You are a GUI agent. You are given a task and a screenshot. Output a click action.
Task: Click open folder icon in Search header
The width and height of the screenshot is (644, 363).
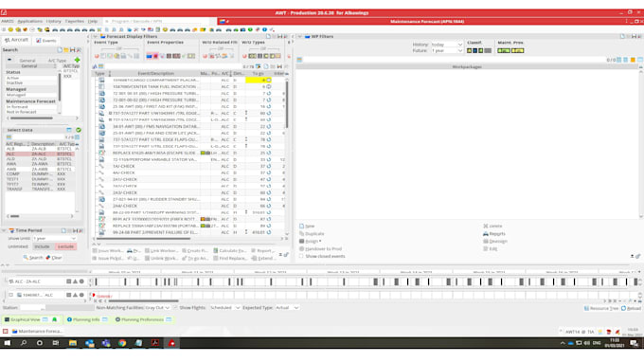click(65, 49)
